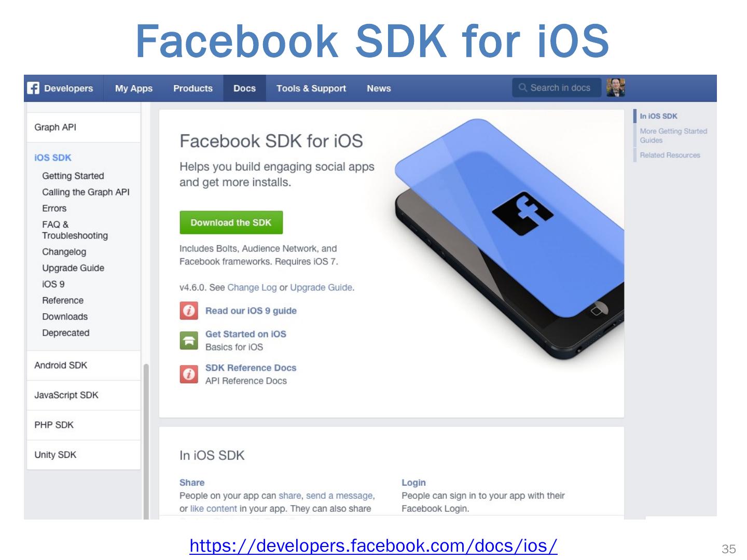Open the Change Log link
The width and height of the screenshot is (747, 560).
252,287
